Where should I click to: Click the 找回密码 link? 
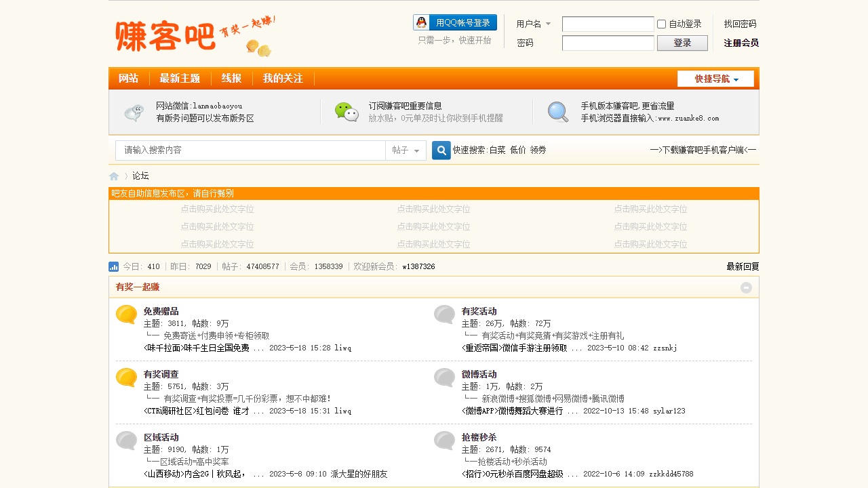click(x=740, y=24)
